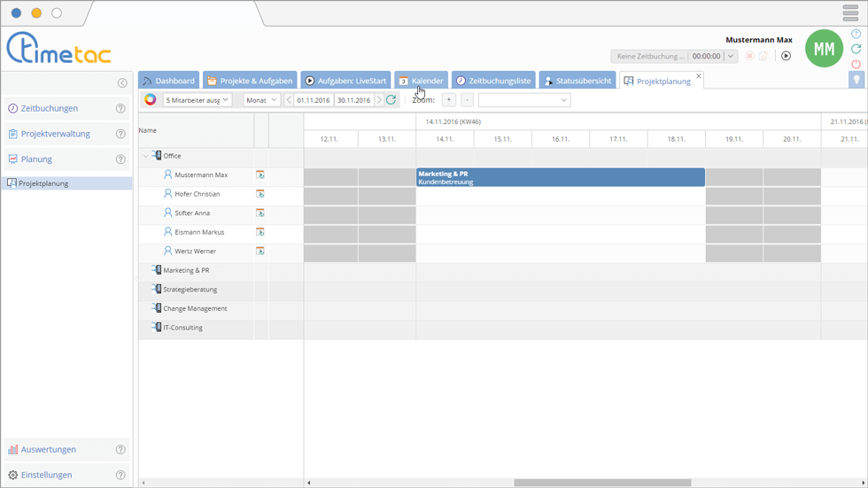
Task: Collapse the left sidebar with the arrow icon
Action: click(122, 83)
